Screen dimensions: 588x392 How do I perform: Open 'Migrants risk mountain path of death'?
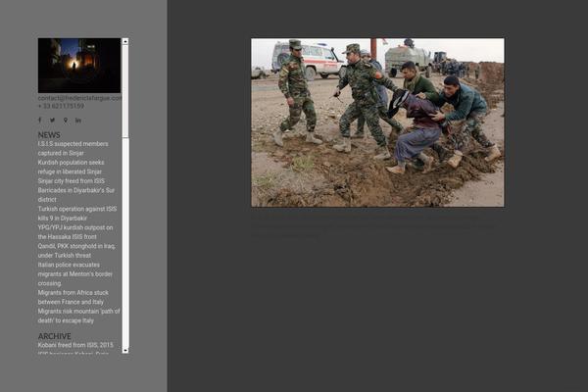click(78, 316)
